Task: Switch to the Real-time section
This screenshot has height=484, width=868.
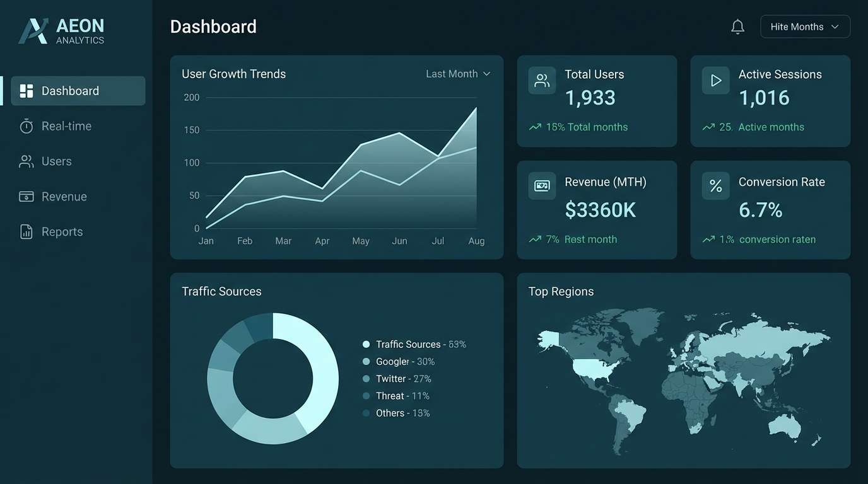Action: pyautogui.click(x=67, y=126)
